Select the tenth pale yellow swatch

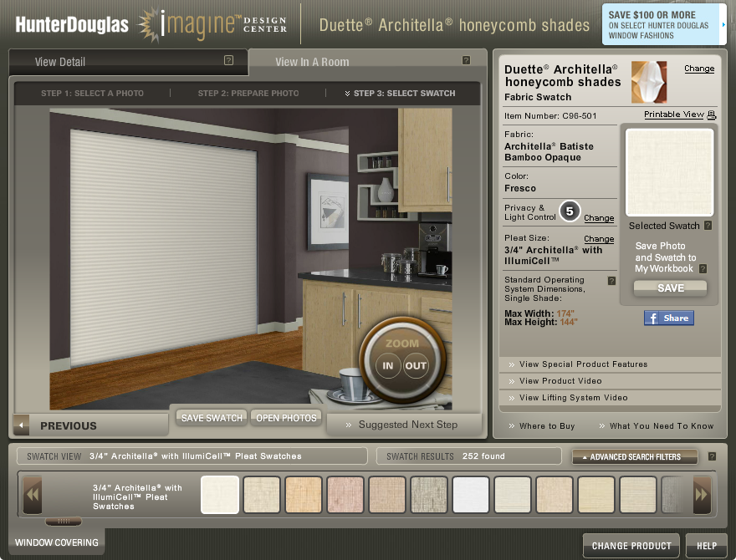[596, 495]
